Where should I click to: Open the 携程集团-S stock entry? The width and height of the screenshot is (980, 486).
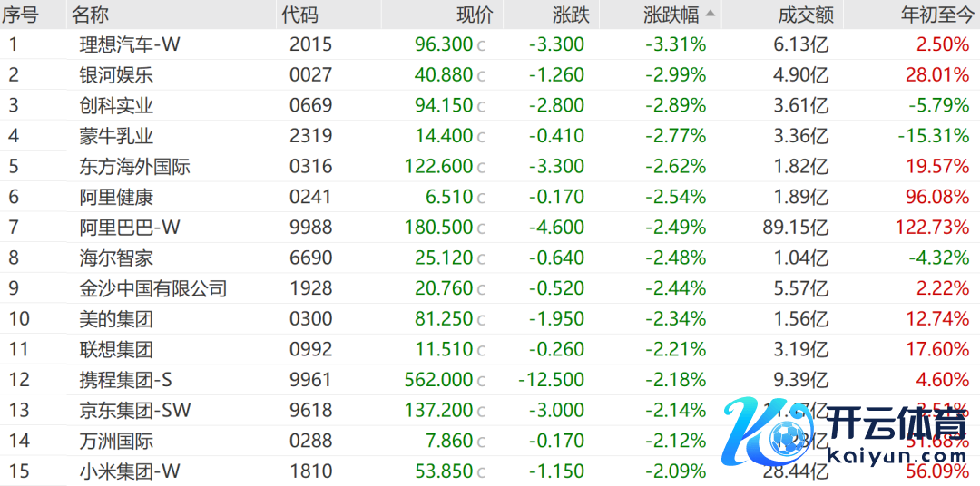coord(127,380)
